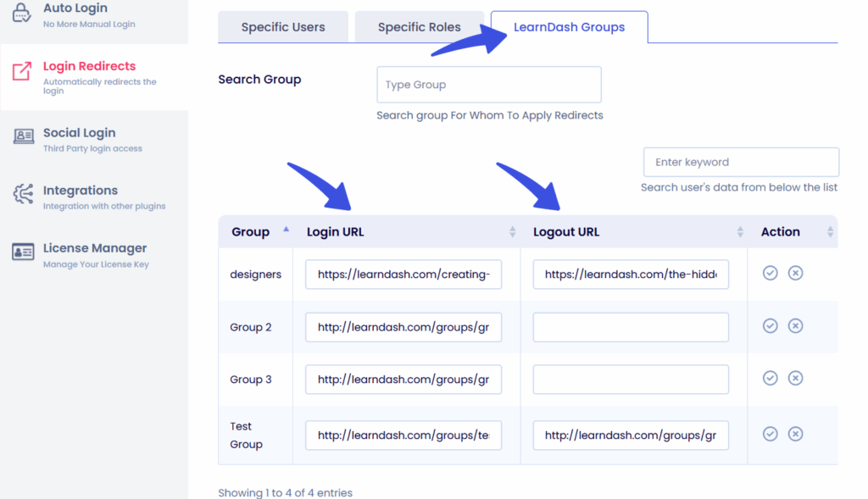Image resolution: width=868 pixels, height=499 pixels.
Task: Edit Test Group Login URL field
Action: (403, 435)
